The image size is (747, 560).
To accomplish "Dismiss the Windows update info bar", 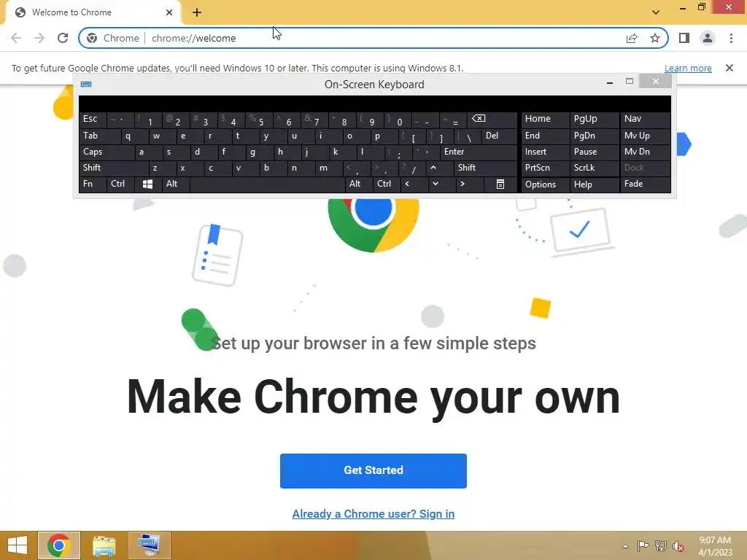I will pyautogui.click(x=729, y=68).
